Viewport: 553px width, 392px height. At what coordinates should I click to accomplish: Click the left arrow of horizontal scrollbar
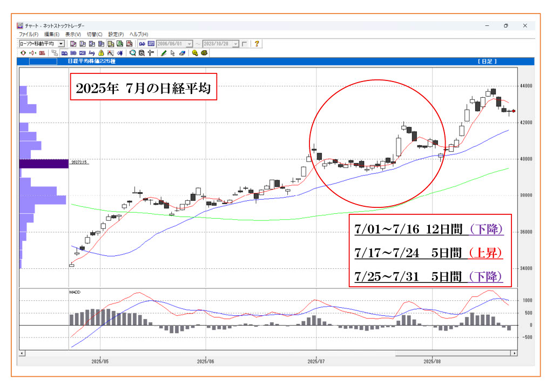(x=22, y=353)
